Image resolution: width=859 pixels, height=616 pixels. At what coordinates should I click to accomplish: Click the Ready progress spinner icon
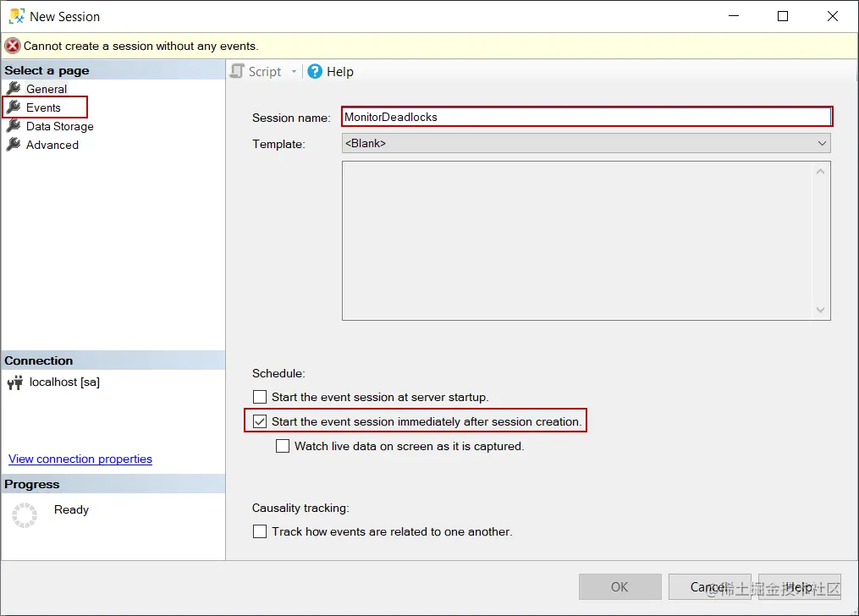point(25,514)
